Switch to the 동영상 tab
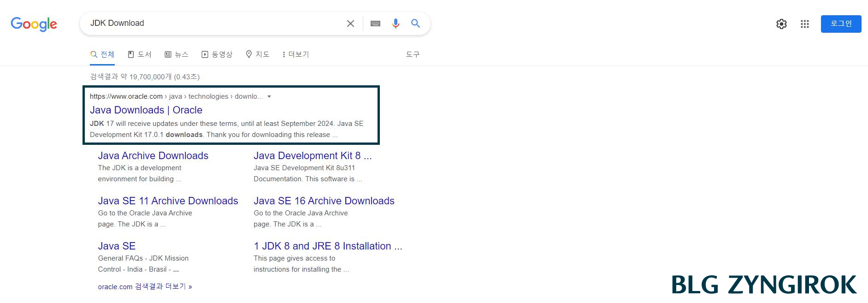The image size is (868, 303). [x=217, y=54]
